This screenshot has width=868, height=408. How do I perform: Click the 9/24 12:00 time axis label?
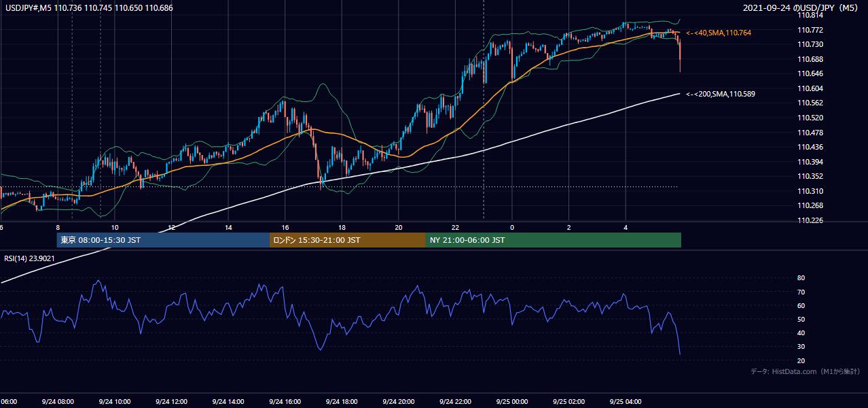171,402
